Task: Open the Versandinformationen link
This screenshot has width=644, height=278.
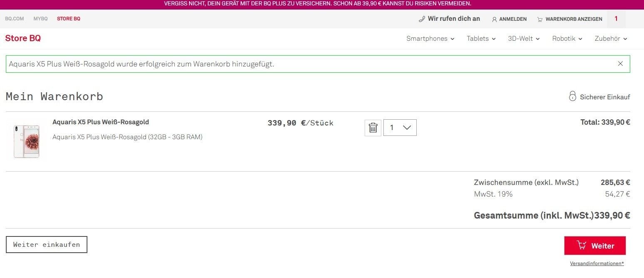Action: click(x=597, y=263)
